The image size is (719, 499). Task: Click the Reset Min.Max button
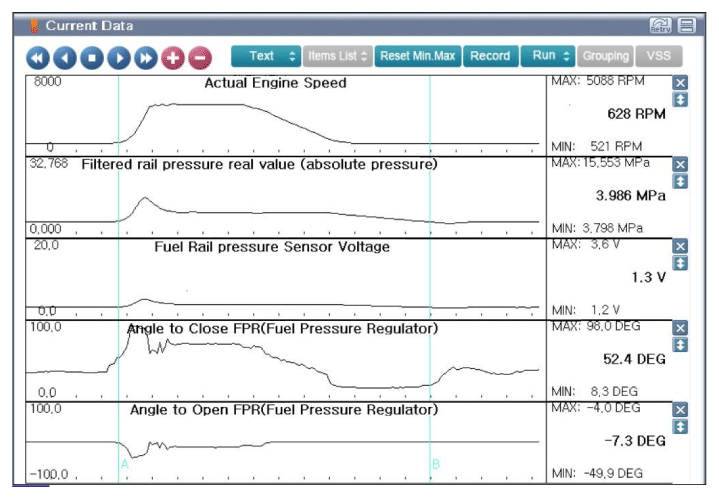[418, 56]
